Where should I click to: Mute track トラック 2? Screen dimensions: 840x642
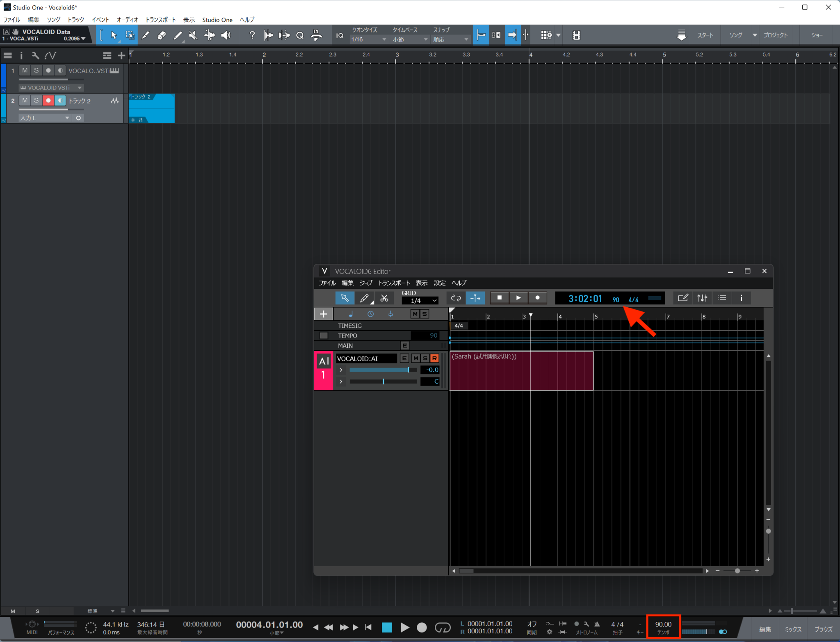(25, 101)
